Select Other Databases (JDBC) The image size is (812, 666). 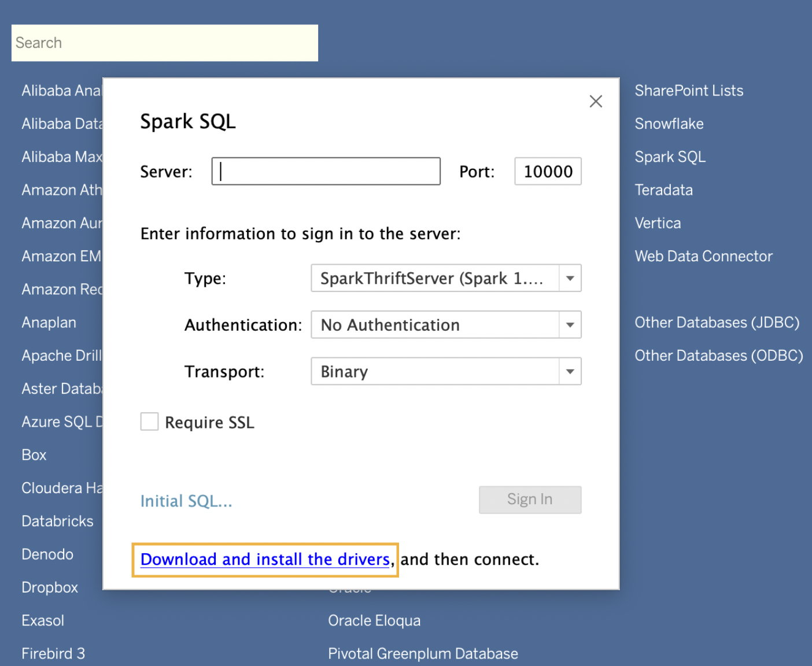tap(717, 323)
